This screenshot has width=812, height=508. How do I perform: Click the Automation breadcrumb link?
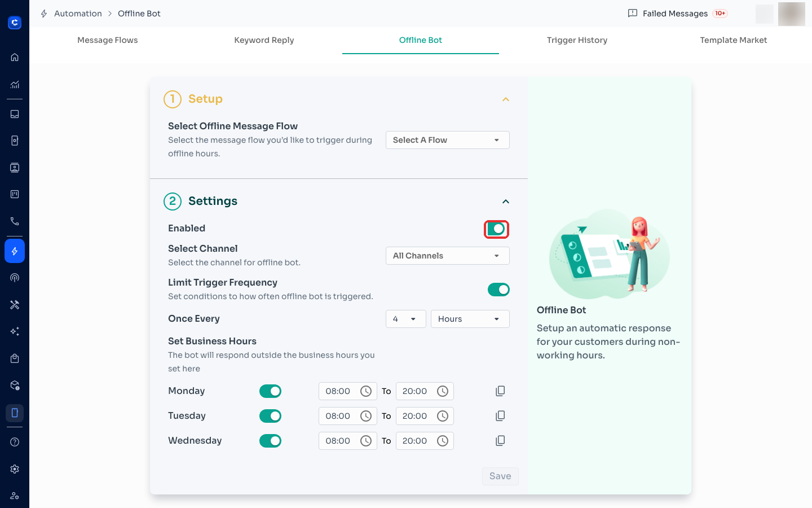78,14
